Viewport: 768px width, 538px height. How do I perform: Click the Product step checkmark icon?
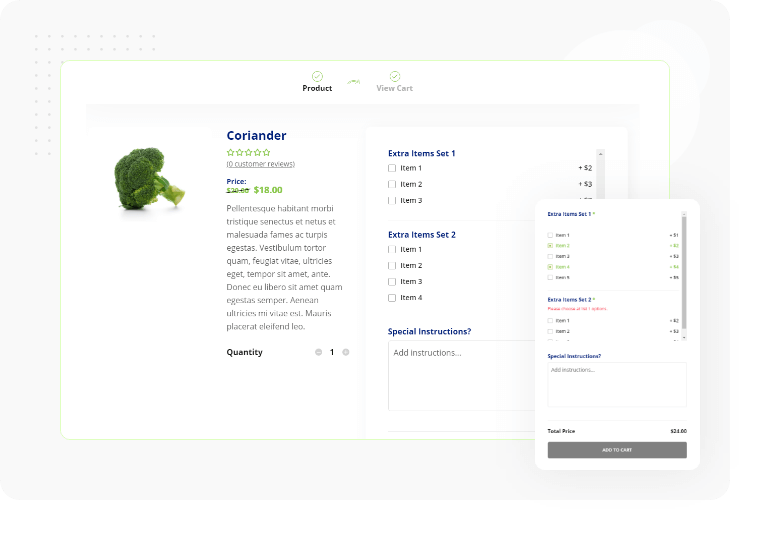(317, 76)
